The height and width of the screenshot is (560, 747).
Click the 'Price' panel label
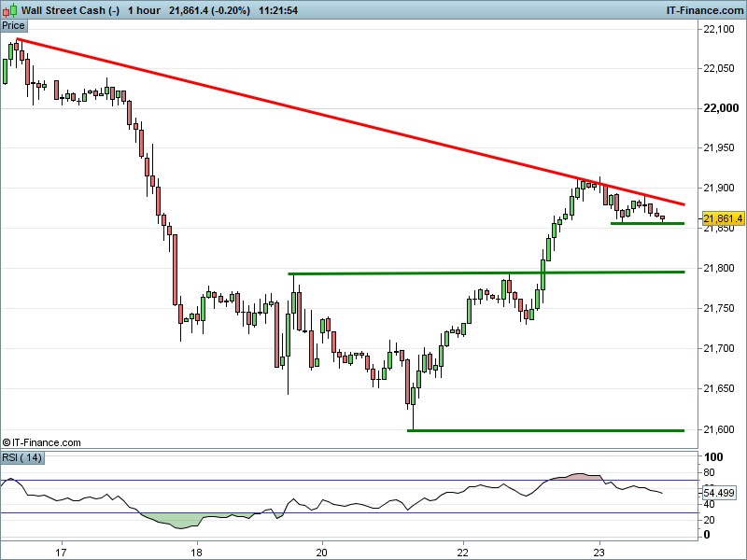13,26
